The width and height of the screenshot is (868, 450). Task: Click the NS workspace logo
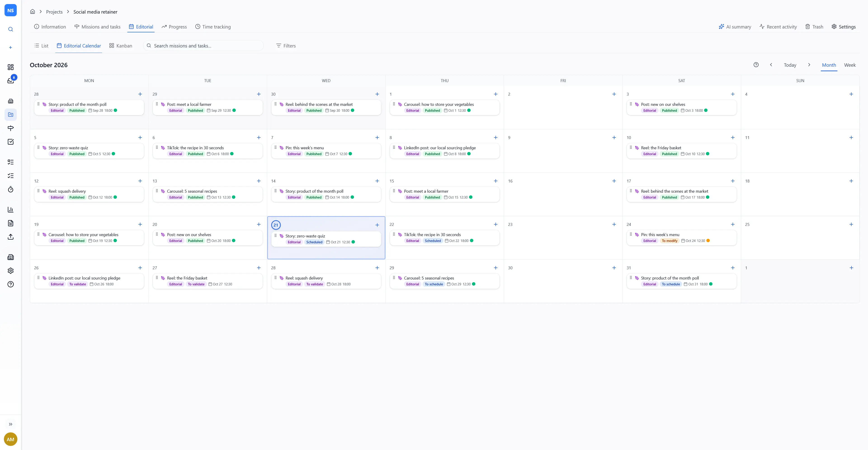coord(10,10)
